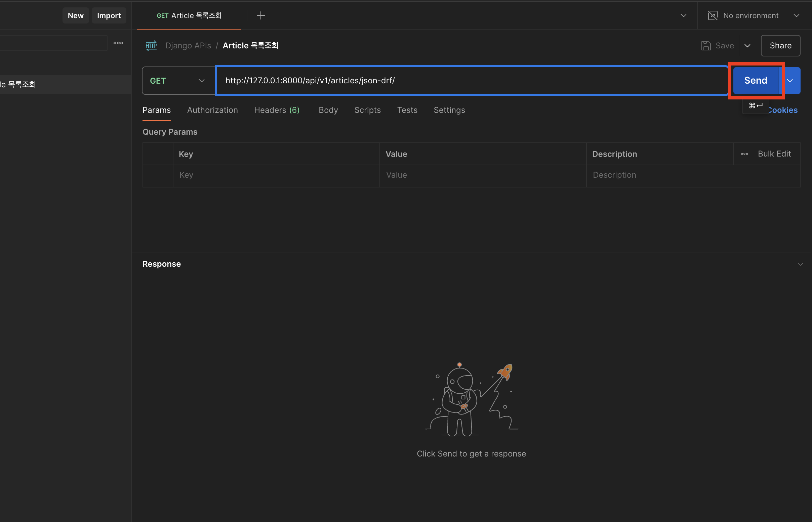Viewport: 812px width, 522px height.
Task: Click the Share button
Action: pyautogui.click(x=780, y=46)
